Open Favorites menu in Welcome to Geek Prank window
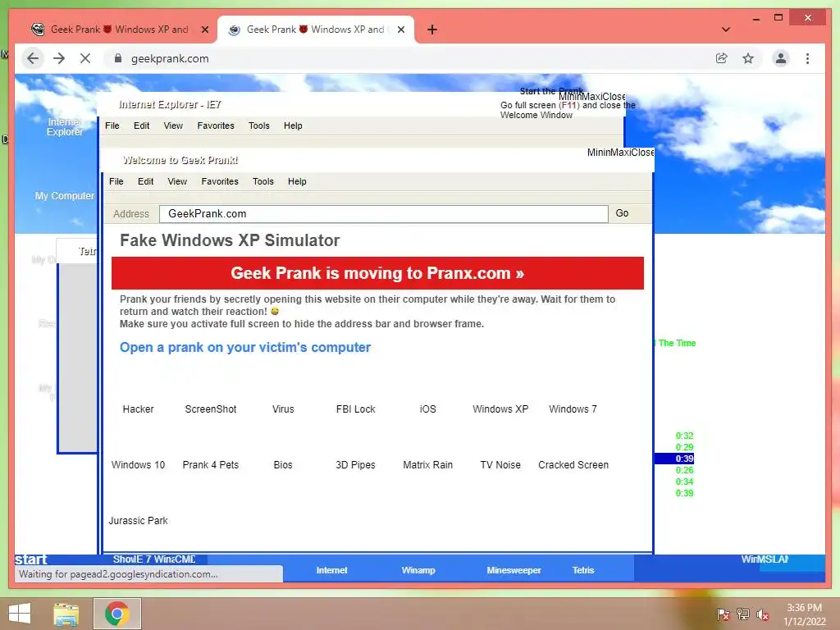The image size is (840, 630). tap(220, 181)
